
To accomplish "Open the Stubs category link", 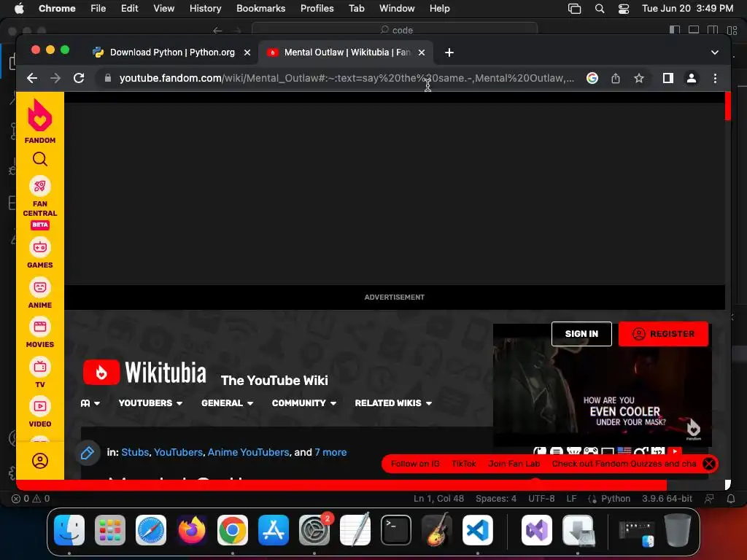I will 135,452.
